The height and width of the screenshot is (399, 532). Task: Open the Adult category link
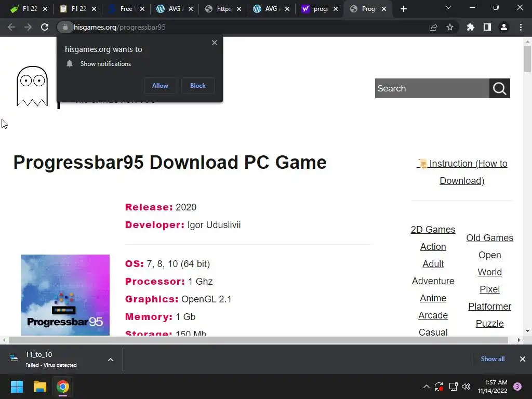pyautogui.click(x=433, y=263)
